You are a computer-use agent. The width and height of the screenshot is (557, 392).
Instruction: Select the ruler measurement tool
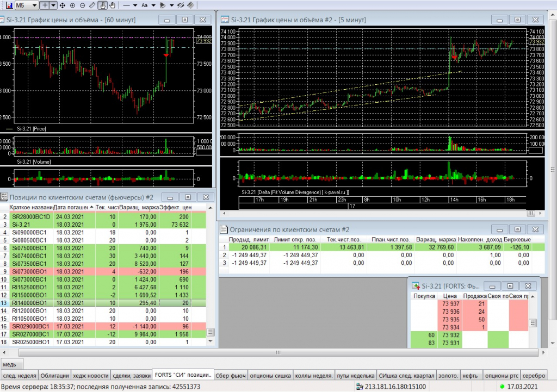coord(92,5)
